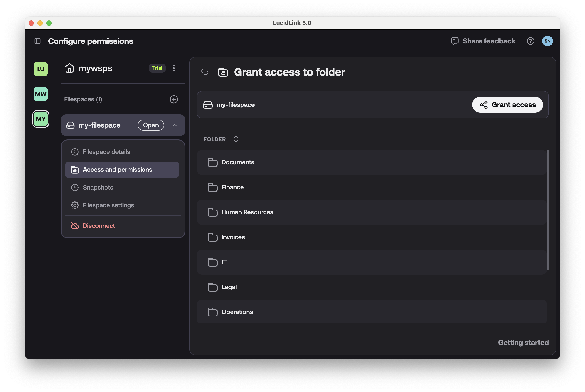
Task: Click the Grant access button
Action: 507,105
